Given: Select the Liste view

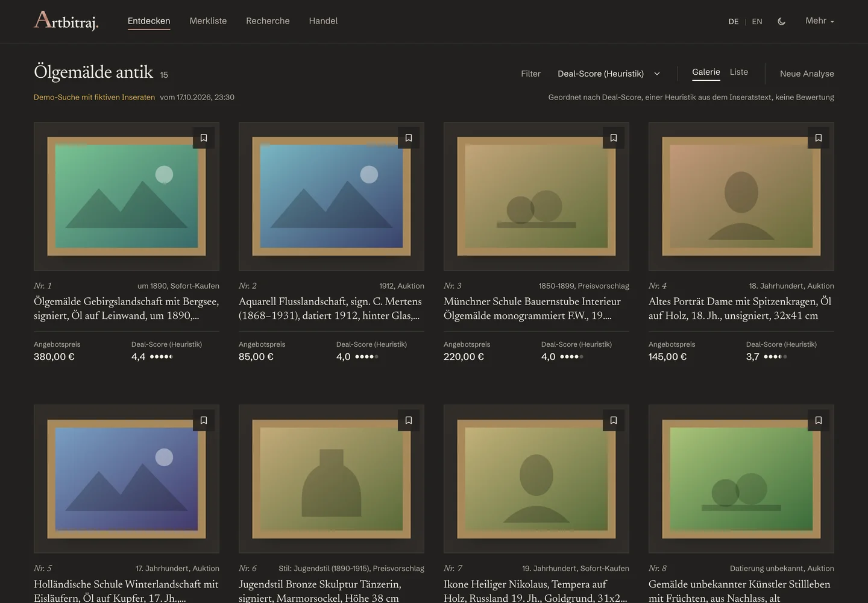Looking at the screenshot, I should [x=739, y=72].
